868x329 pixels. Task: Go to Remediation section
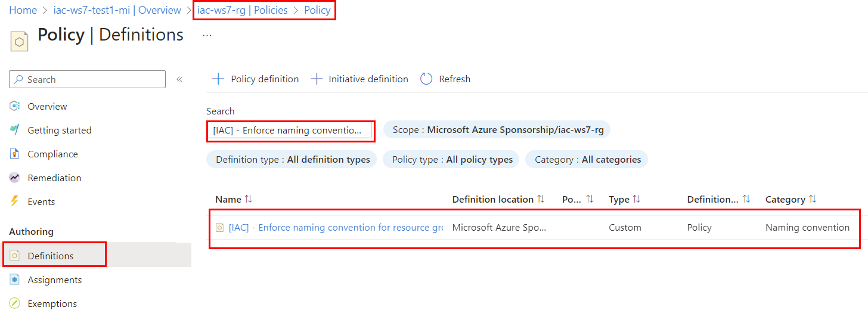(54, 178)
